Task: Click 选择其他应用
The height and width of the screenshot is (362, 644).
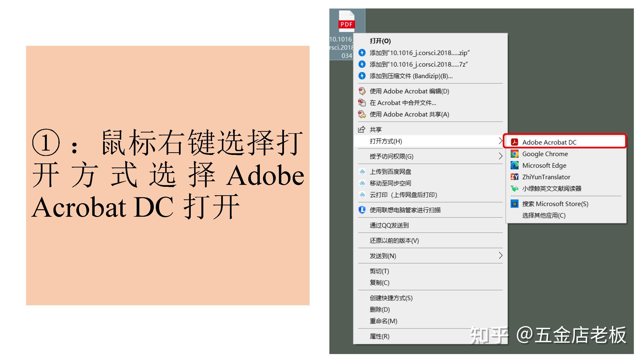Action: pos(542,215)
